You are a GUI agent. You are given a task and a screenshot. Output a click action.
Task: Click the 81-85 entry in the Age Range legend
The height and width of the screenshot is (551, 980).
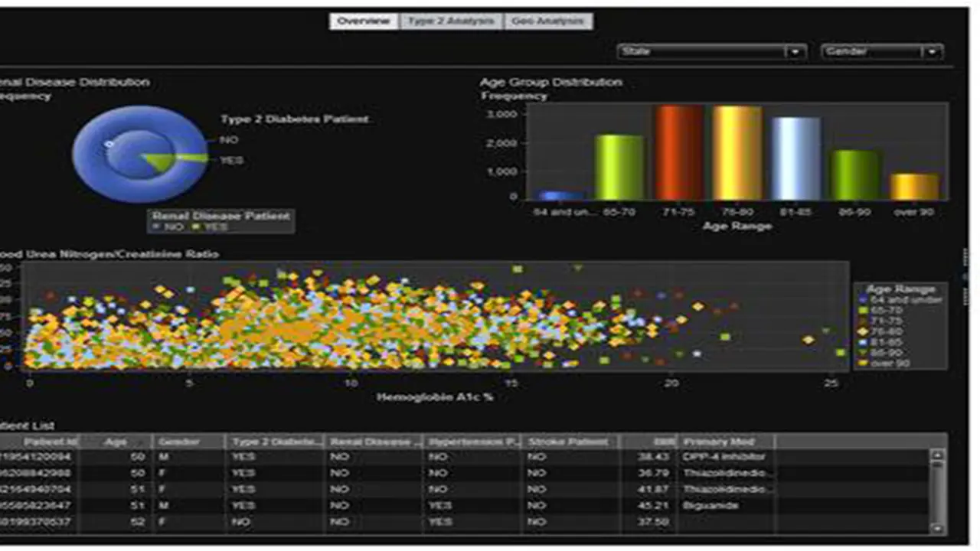(x=880, y=342)
